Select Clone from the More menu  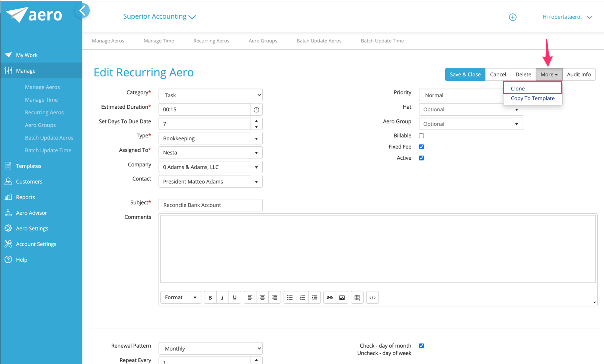point(533,88)
